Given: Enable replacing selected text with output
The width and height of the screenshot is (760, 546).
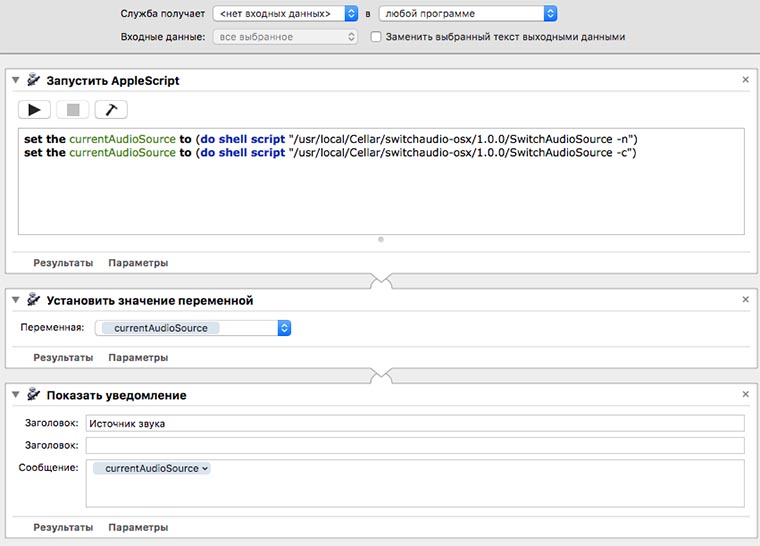Looking at the screenshot, I should [x=376, y=37].
